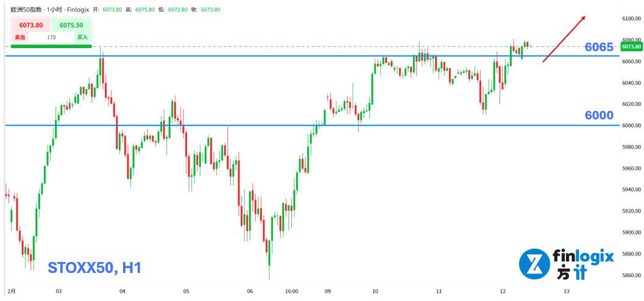This screenshot has width=644, height=301.
Task: Click the green Buy price 6075.50
Action: [x=71, y=25]
